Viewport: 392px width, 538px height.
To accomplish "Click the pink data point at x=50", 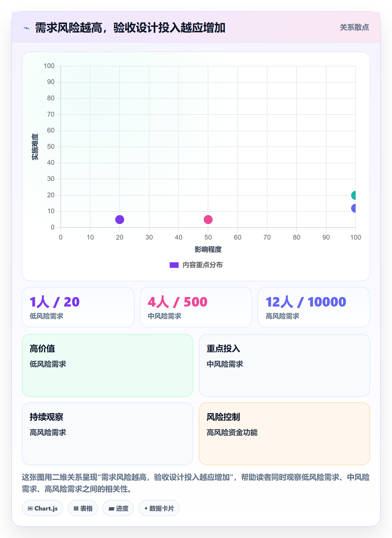I will pyautogui.click(x=208, y=220).
